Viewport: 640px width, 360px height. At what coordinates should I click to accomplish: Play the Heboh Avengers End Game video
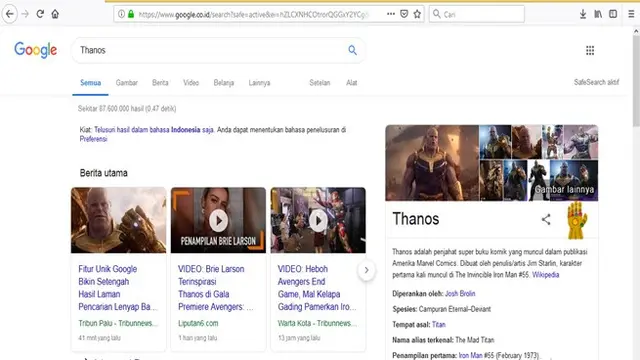tap(318, 221)
